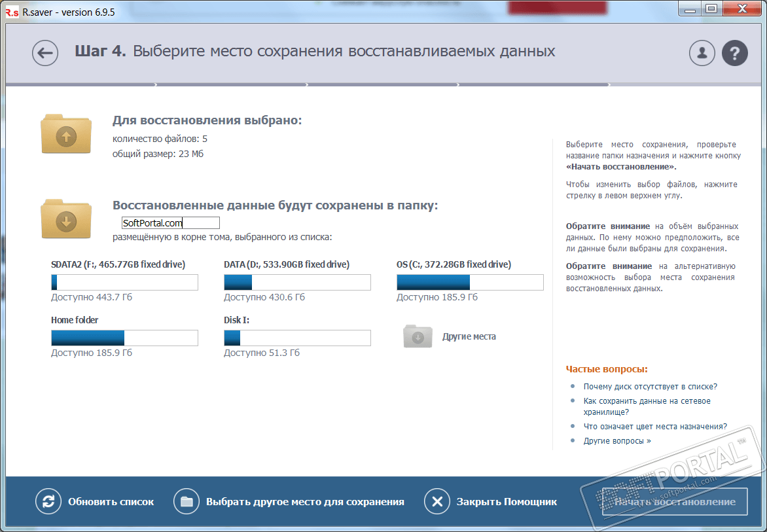Viewport: 767px width, 532px height.
Task: Open help via question mark icon
Action: point(735,52)
